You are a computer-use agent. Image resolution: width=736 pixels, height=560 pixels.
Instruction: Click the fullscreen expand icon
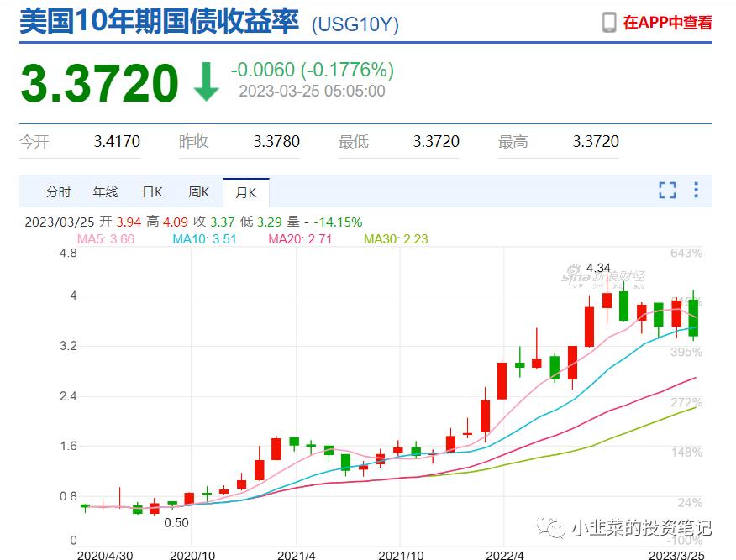point(667,191)
